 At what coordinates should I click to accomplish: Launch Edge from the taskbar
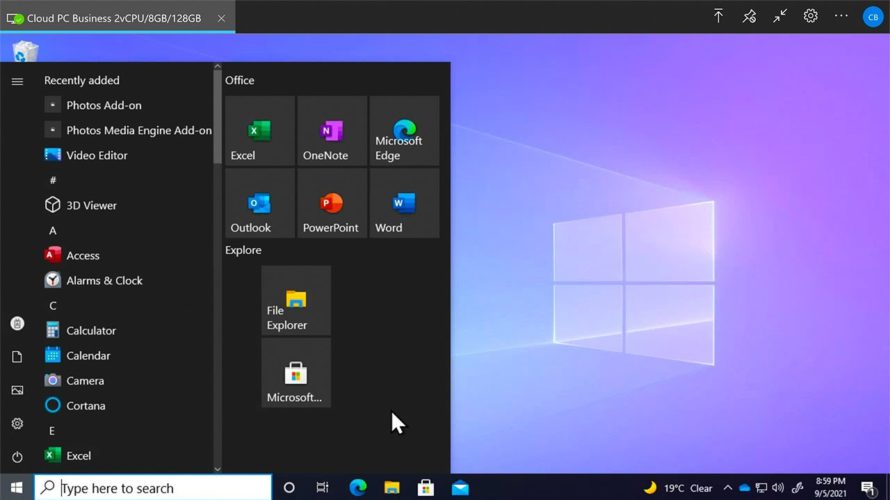pyautogui.click(x=358, y=488)
